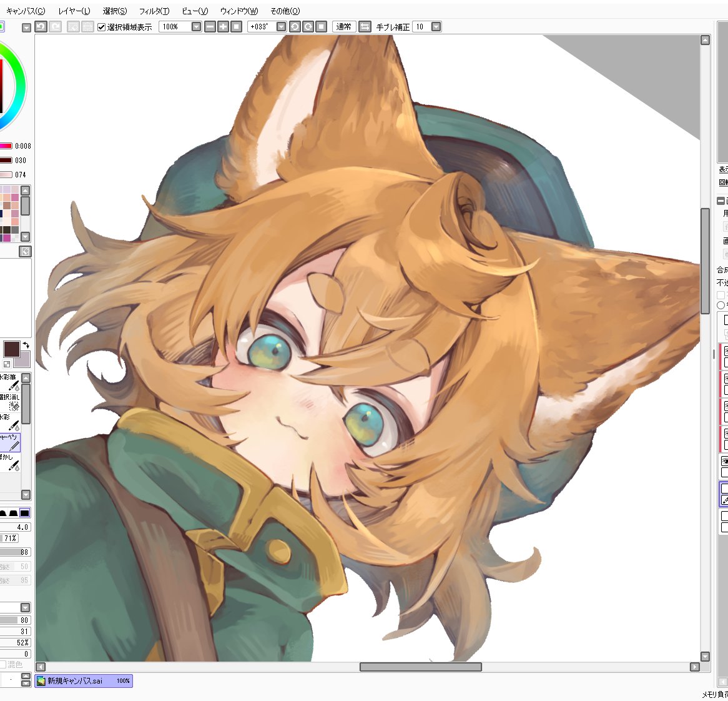The height and width of the screenshot is (701, 728).
Task: Reset zoom with the square button after plus
Action: coord(237,27)
